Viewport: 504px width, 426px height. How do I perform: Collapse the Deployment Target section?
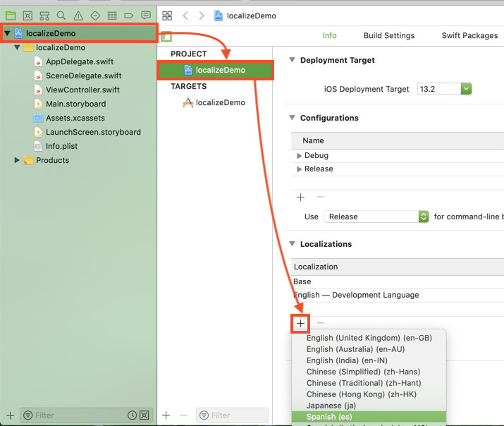point(292,60)
